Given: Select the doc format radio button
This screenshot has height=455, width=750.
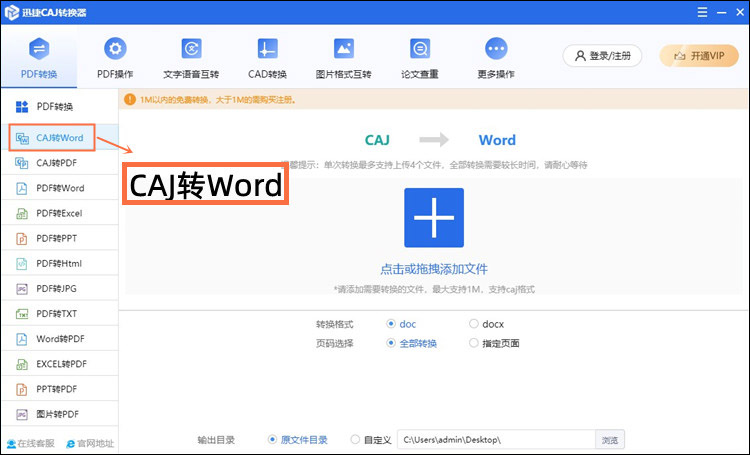Looking at the screenshot, I should click(x=391, y=324).
